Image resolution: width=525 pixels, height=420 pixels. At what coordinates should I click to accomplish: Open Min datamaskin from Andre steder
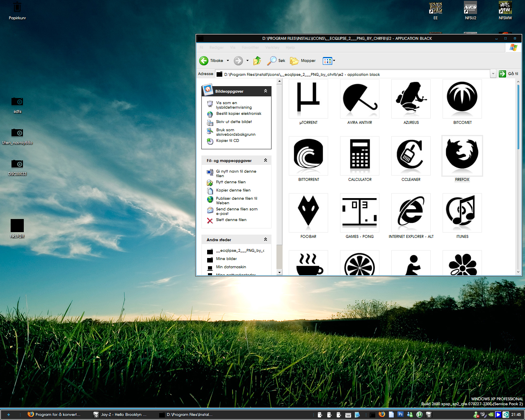pos(231,267)
